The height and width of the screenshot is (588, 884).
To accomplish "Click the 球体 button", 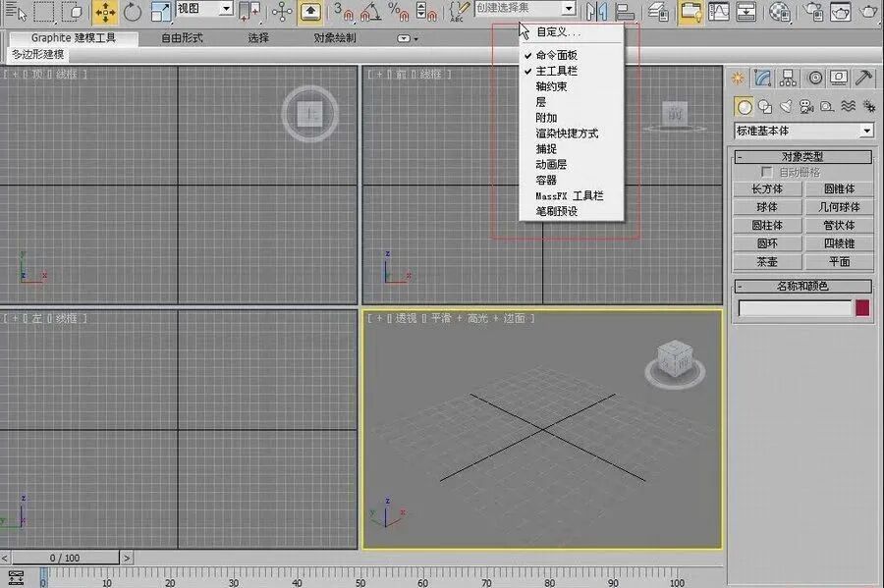I will (767, 207).
